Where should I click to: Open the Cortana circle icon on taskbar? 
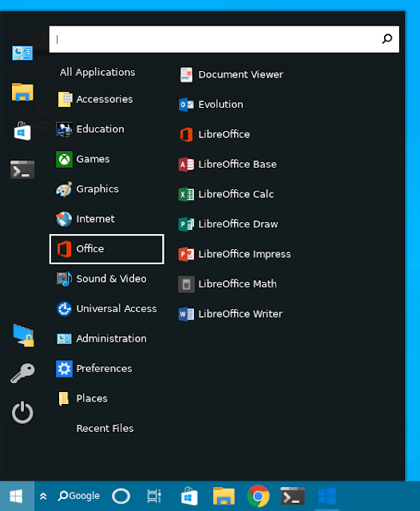[x=121, y=497]
